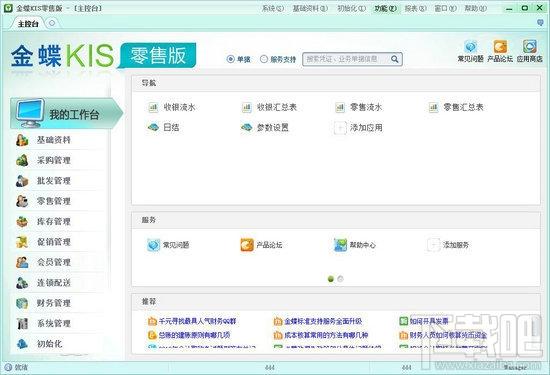Switch to the 主控台 tab
The image size is (550, 375).
point(28,24)
